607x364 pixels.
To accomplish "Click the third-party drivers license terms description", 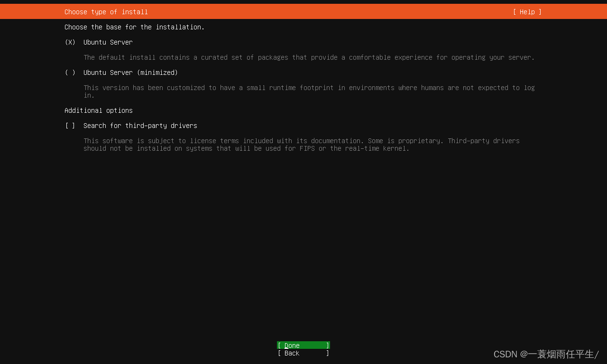I will coord(302,145).
